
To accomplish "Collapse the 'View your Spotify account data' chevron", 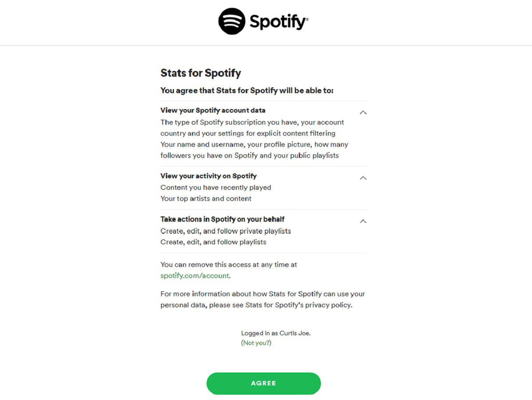I will coord(363,113).
